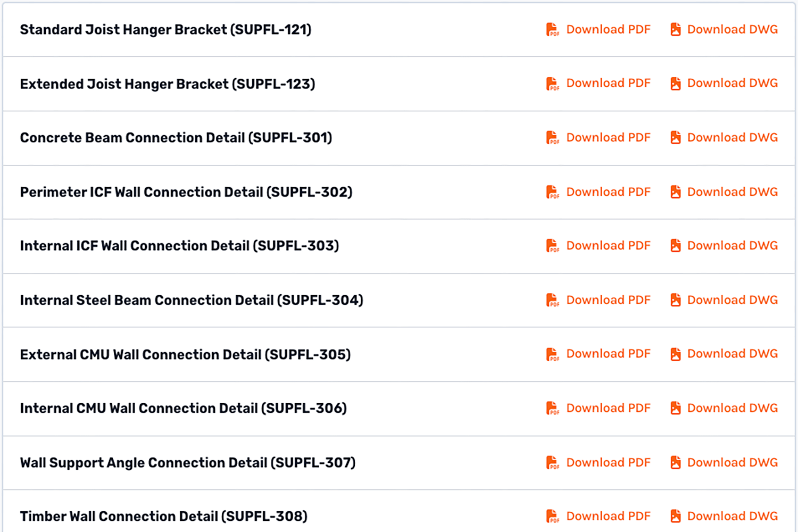The height and width of the screenshot is (532, 798).
Task: Download DWG link for SUPFL-121
Action: click(732, 30)
